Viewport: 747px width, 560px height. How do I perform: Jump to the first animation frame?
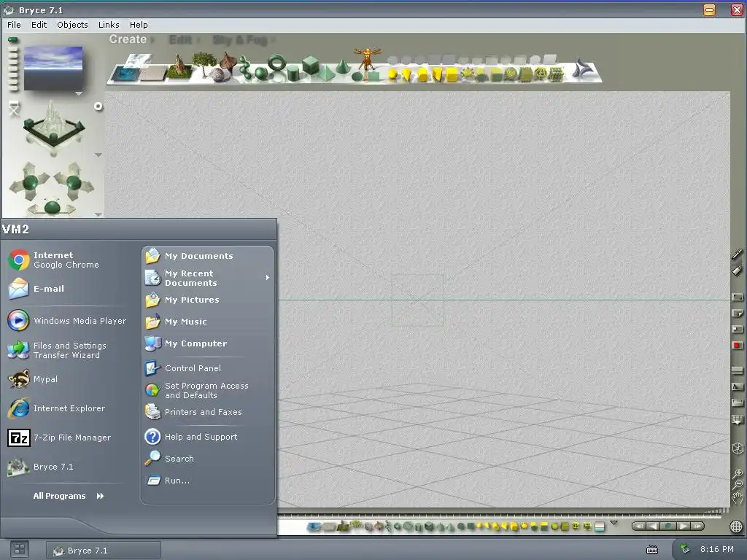pos(639,526)
